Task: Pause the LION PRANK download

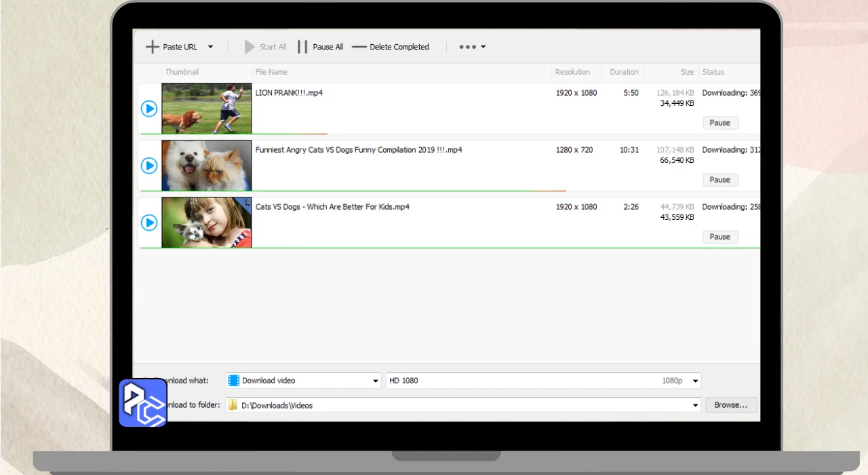Action: pos(719,123)
